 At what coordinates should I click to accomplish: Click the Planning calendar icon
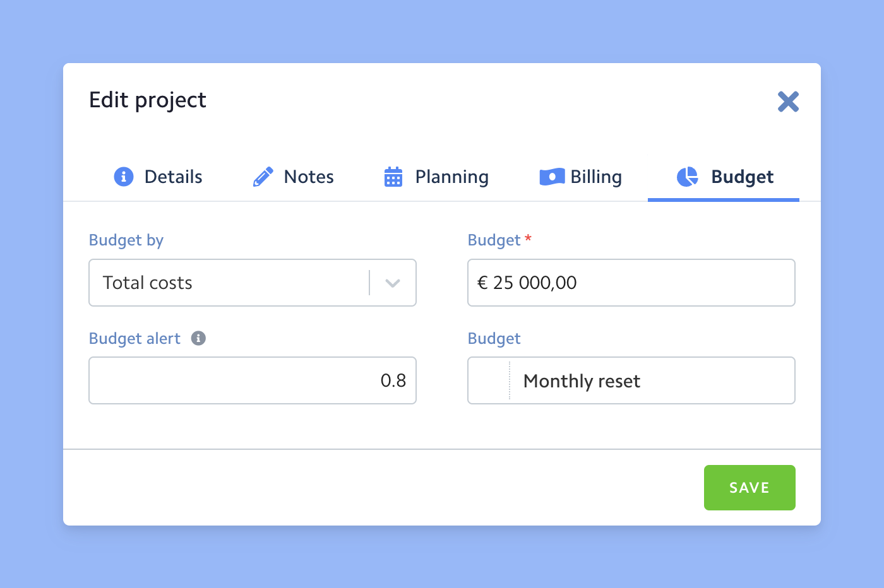click(393, 177)
